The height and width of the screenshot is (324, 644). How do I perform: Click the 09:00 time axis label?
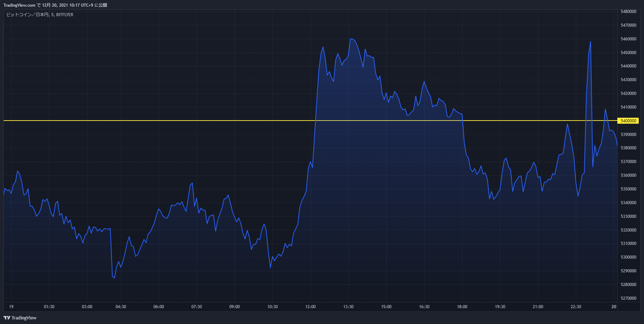235,307
